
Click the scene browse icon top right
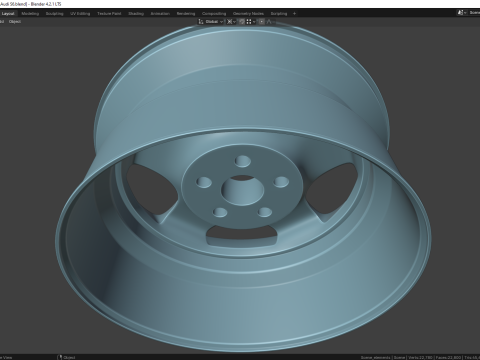(x=462, y=13)
